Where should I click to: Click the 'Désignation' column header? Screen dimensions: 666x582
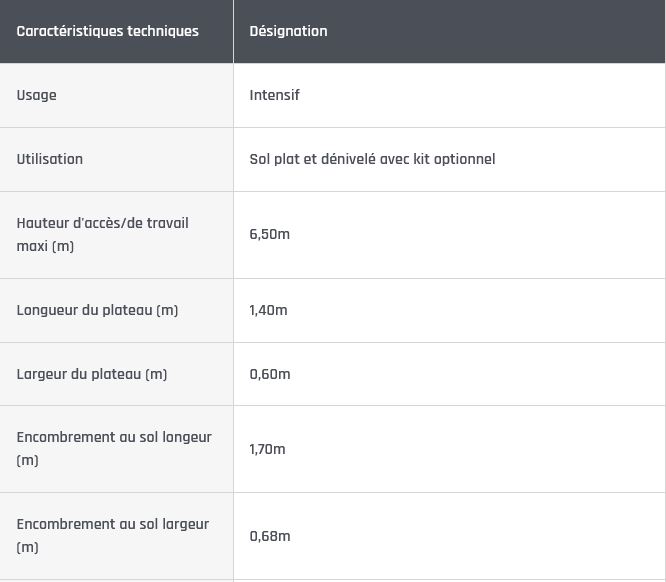[x=288, y=31]
